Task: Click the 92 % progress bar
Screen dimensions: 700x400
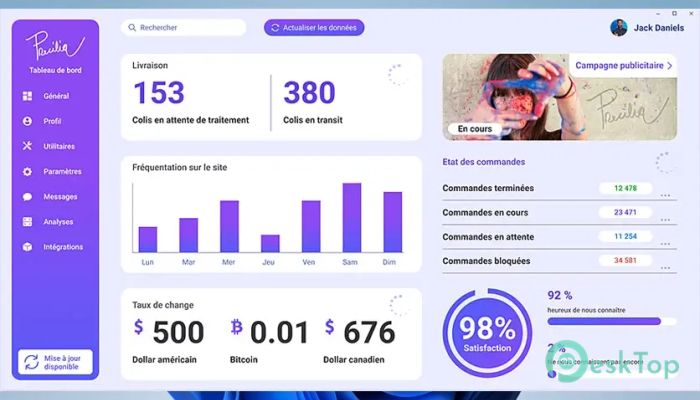Action: [x=612, y=321]
